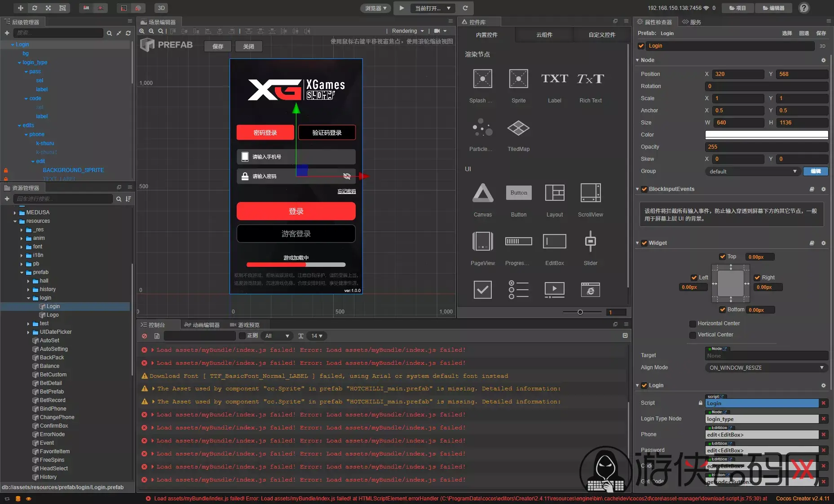Click the Play preview button

[402, 8]
